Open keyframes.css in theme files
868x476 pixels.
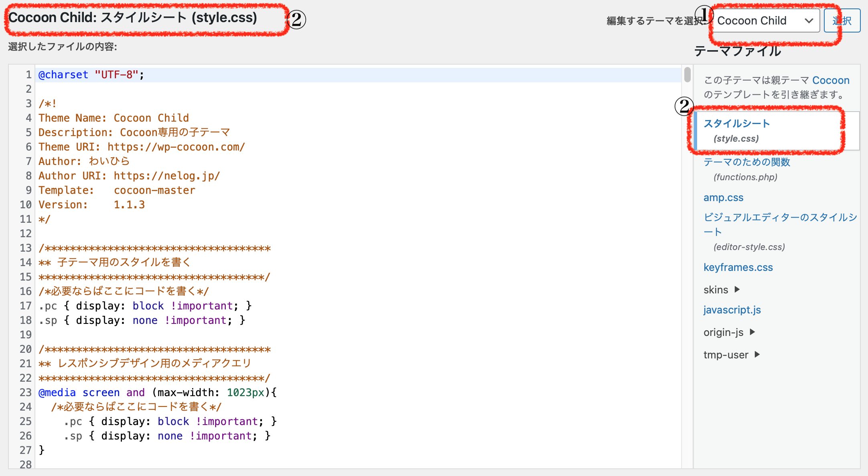tap(738, 267)
